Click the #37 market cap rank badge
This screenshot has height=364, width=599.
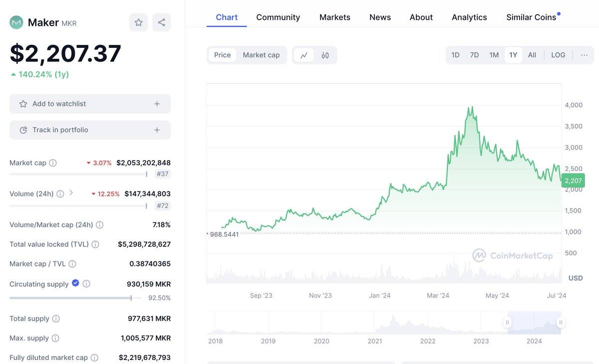coord(162,174)
